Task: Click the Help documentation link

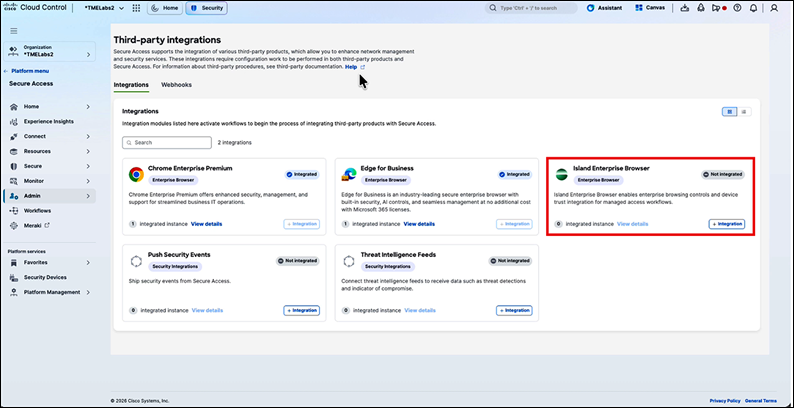Action: [x=354, y=67]
